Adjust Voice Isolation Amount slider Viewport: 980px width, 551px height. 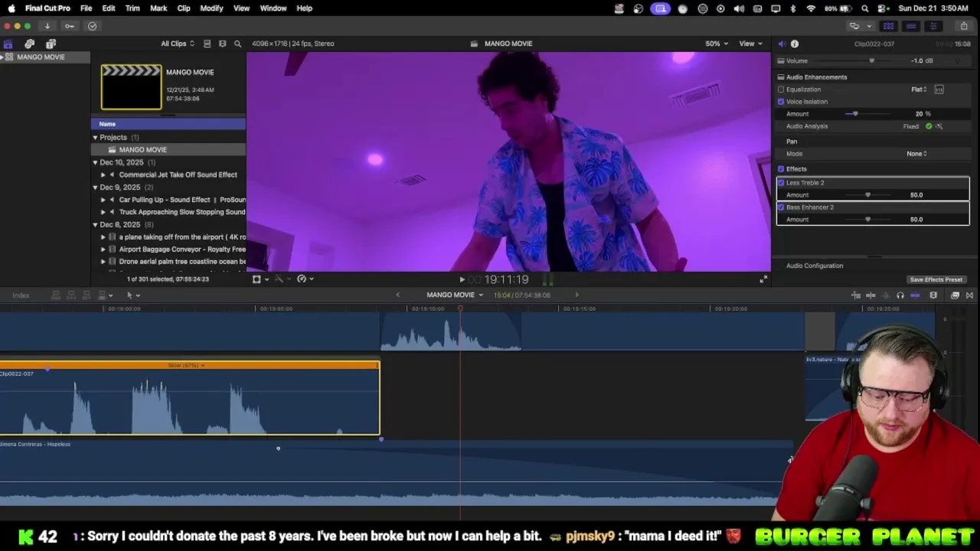tap(855, 114)
